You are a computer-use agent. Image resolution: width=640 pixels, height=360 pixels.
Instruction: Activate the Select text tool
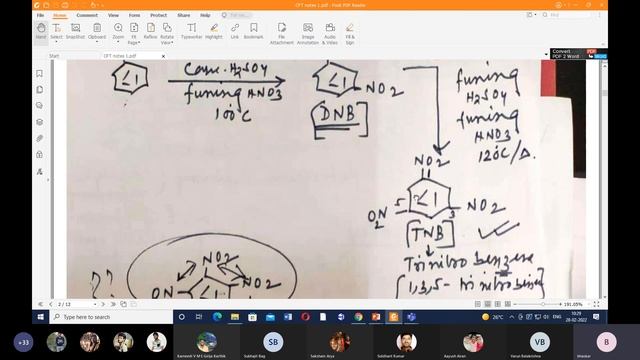point(56,31)
